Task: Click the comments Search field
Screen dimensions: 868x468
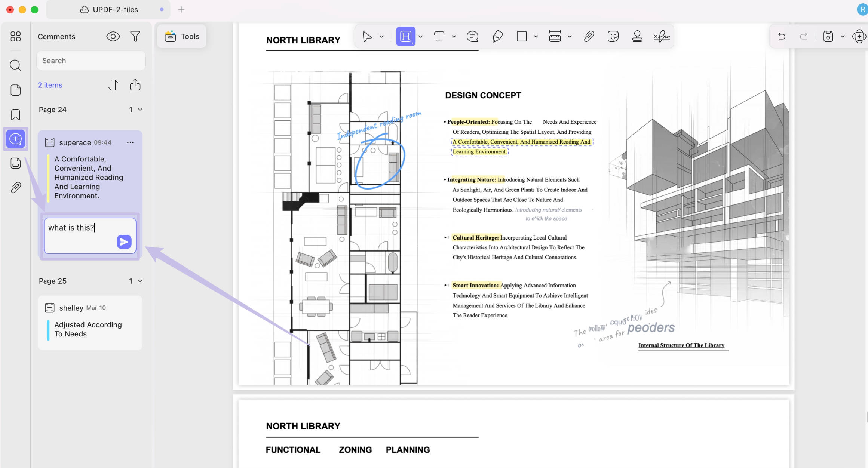Action: pyautogui.click(x=91, y=61)
